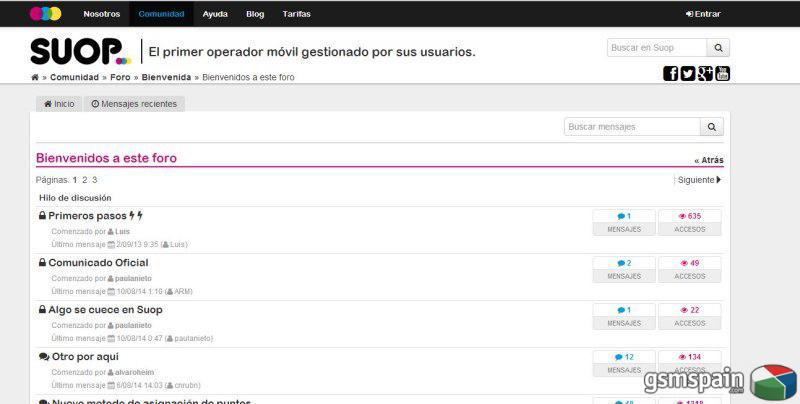Viewport: 800px width, 404px height.
Task: Open the Primeros pasos thread
Action: click(87, 216)
